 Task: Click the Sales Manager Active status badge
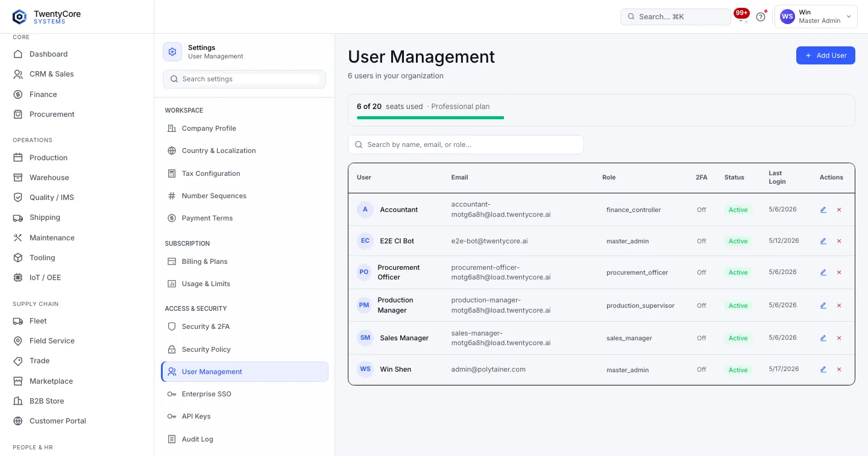[x=738, y=338]
